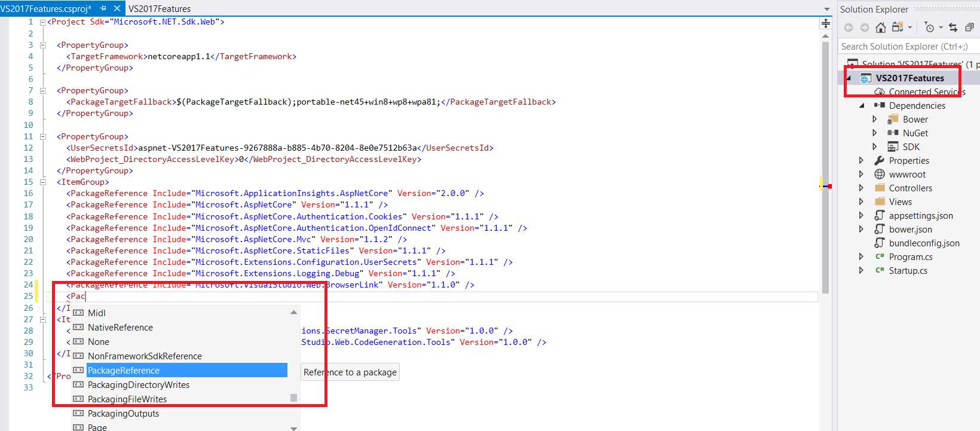The height and width of the screenshot is (431, 980).
Task: Collapse the ItemGroup outlining box on line 15
Action: (43, 182)
